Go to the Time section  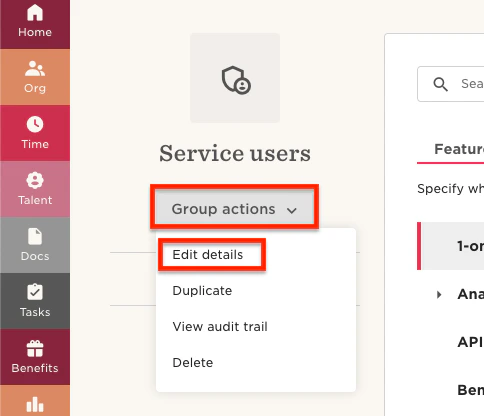point(35,133)
